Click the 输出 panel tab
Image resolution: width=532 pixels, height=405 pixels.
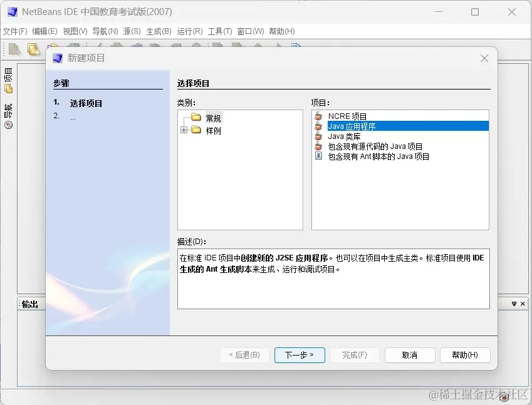28,304
